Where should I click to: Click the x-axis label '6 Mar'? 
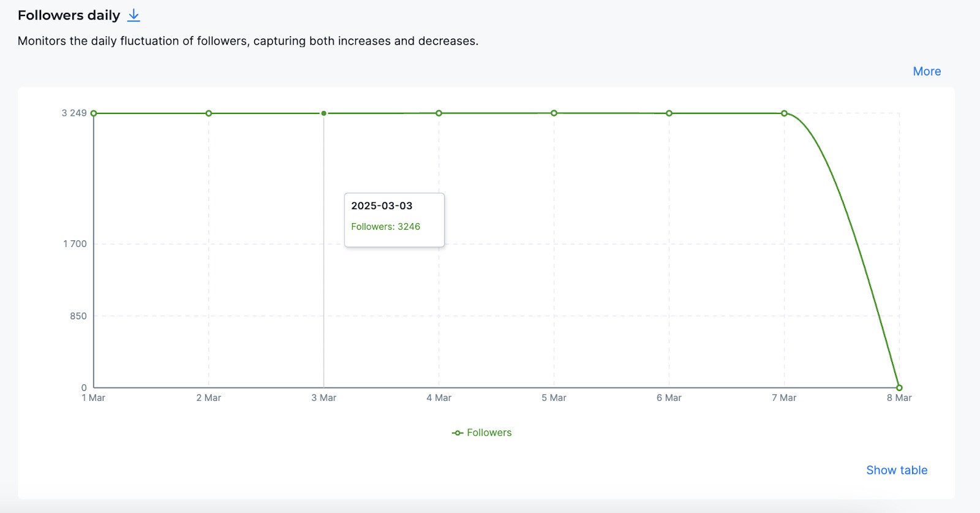point(669,398)
